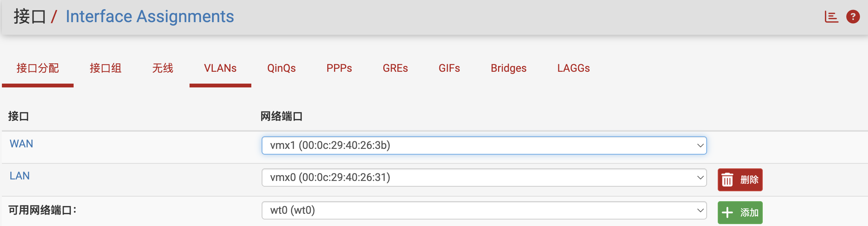868x226 pixels.
Task: Expand the LAN vmx0 port dropdown
Action: [x=484, y=178]
